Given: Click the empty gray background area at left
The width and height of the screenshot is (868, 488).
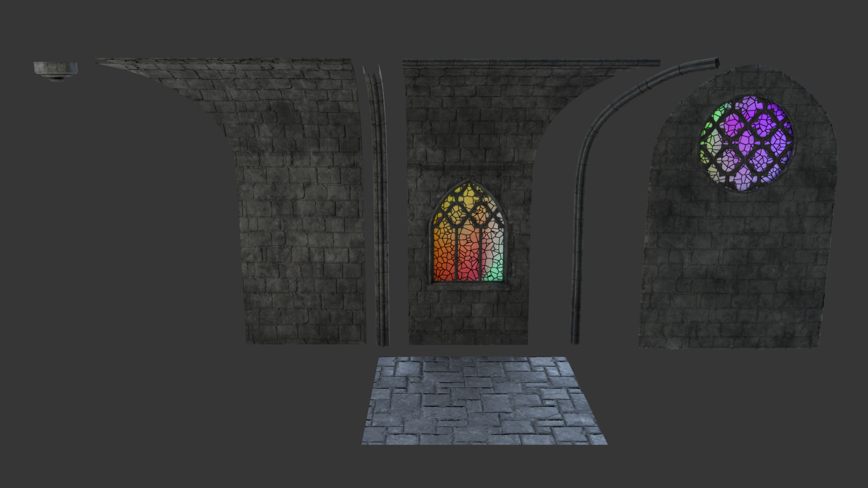Looking at the screenshot, I should point(113,271).
